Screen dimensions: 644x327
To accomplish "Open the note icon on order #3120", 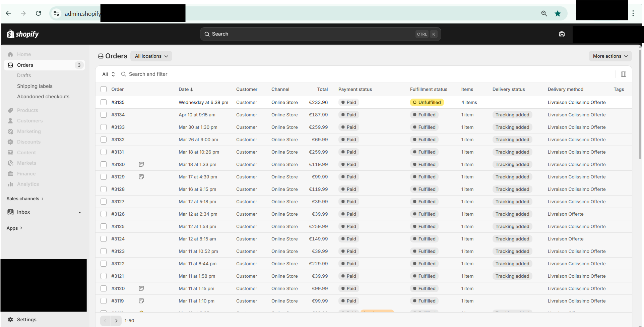I will pos(141,288).
